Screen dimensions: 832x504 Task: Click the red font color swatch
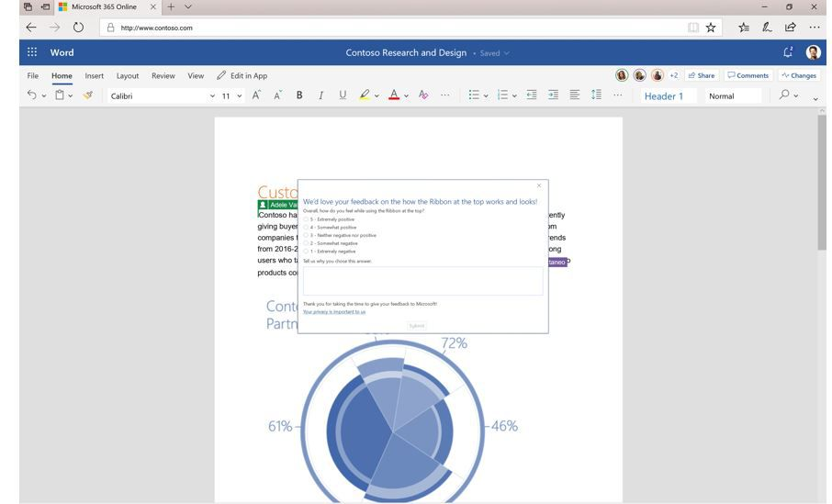[393, 95]
